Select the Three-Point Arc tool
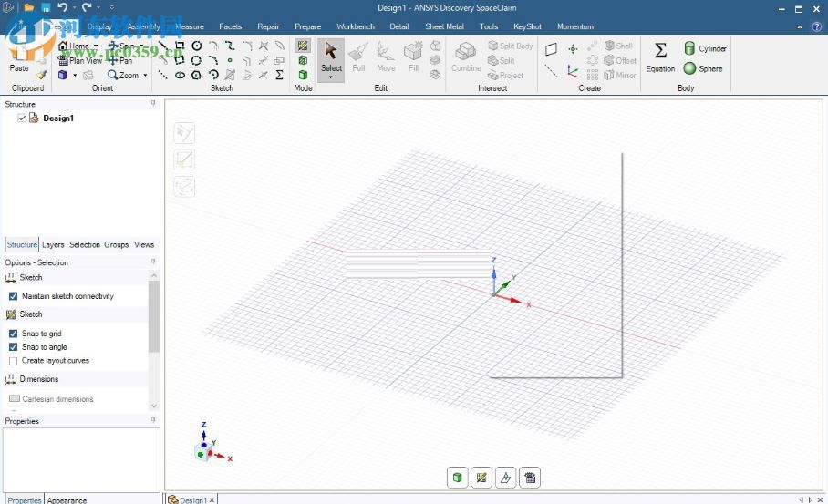Image resolution: width=828 pixels, height=504 pixels. (x=213, y=60)
